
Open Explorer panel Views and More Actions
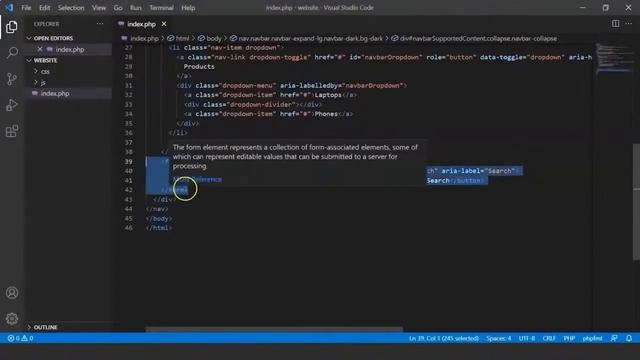100,24
